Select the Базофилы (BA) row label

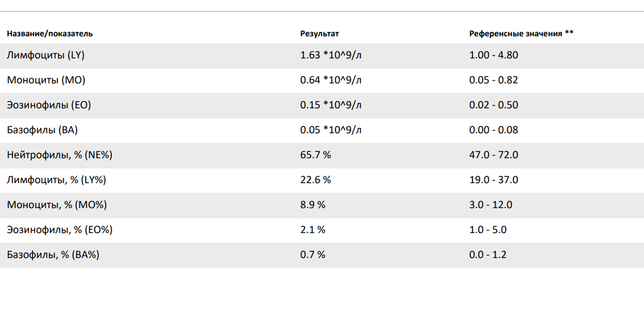[42, 130]
